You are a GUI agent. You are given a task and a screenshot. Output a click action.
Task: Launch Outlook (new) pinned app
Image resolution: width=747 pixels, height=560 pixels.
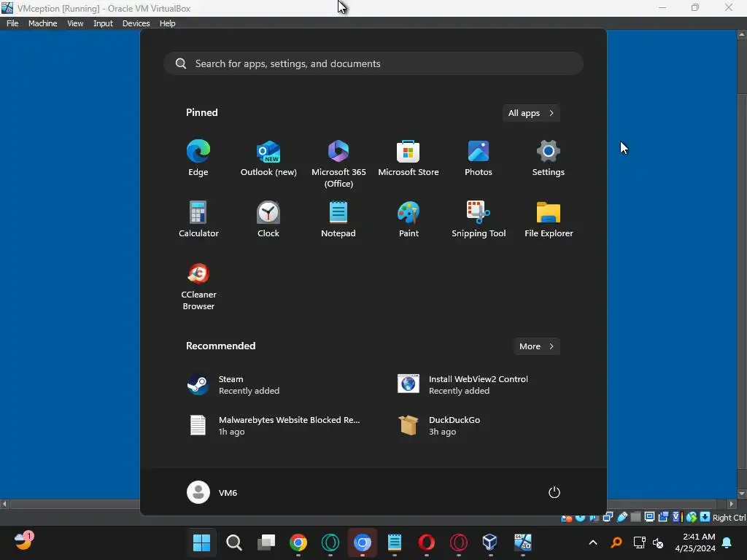268,158
